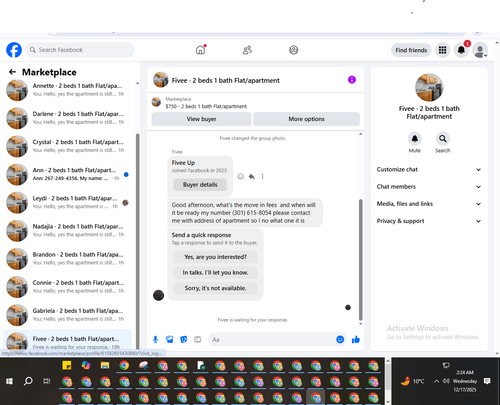Open Leydi's conversation

click(67, 202)
